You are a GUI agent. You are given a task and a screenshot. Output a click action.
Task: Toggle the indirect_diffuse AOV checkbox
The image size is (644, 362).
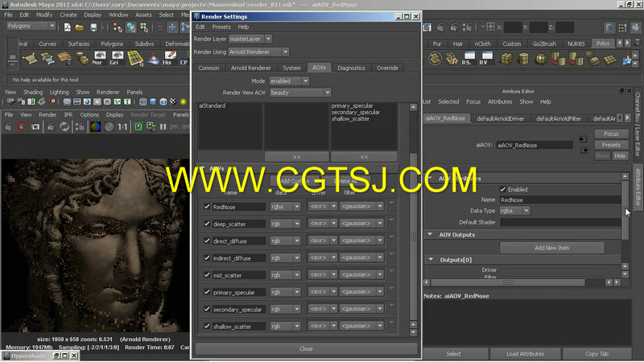(x=207, y=258)
